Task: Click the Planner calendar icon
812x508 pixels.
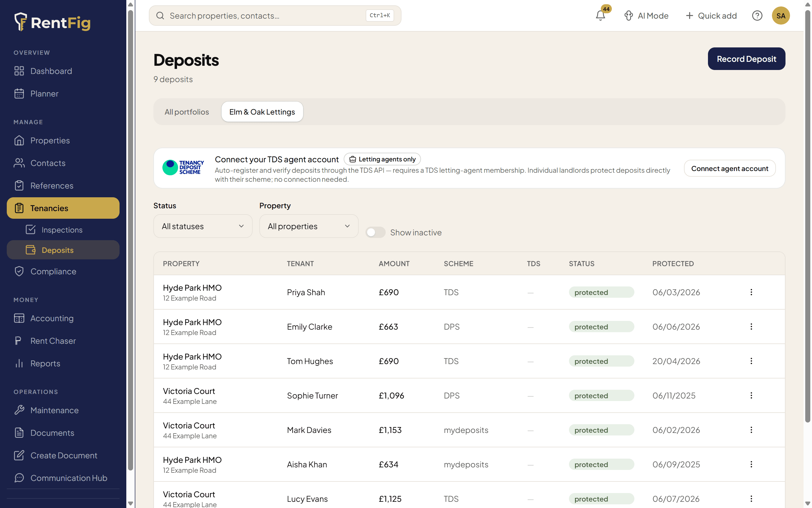Action: click(x=19, y=93)
